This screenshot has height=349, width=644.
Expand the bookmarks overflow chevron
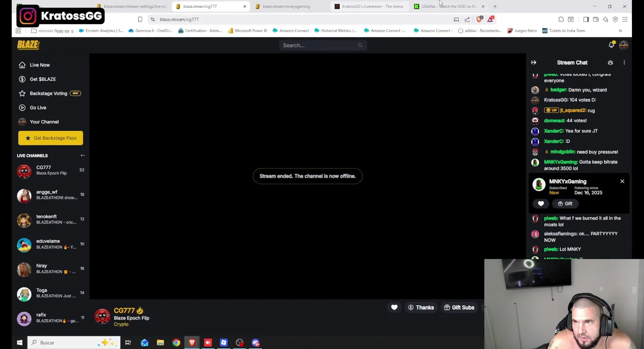[x=620, y=31]
